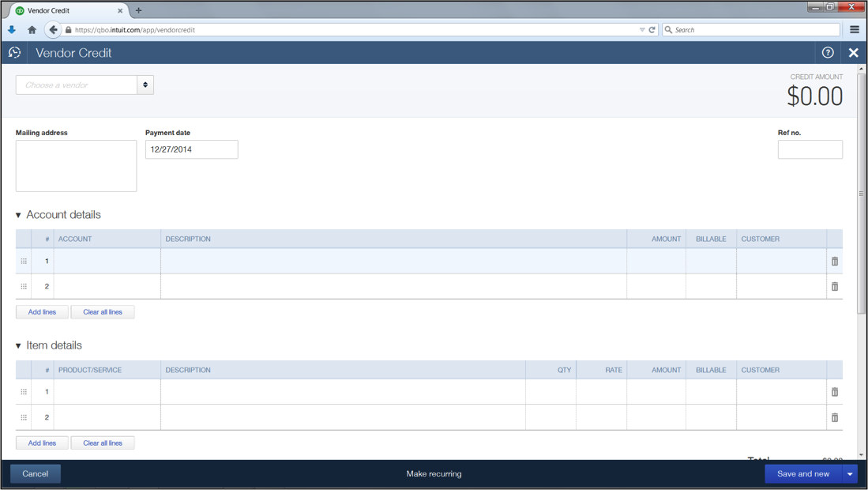This screenshot has height=490, width=868.
Task: Click the Customer cell in Account details row 1
Action: point(782,261)
